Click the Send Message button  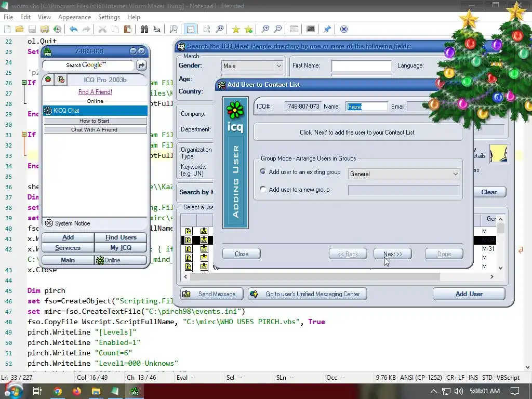pos(212,294)
